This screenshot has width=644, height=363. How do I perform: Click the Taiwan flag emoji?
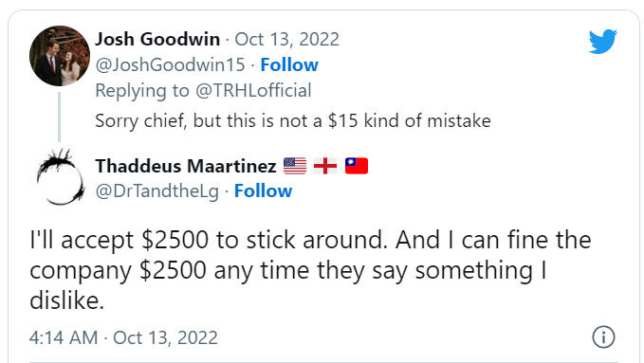pyautogui.click(x=357, y=166)
